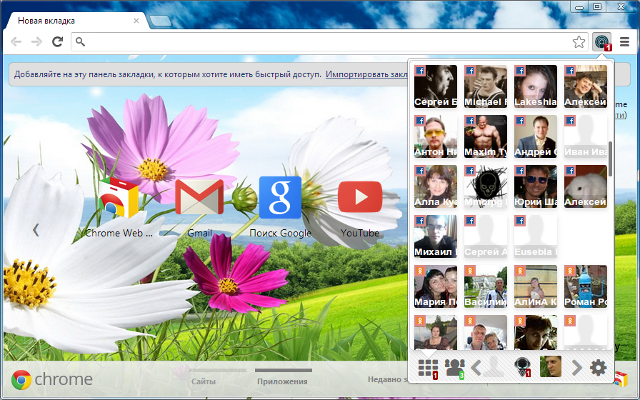Switch to the Приложения section
640x400 pixels.
coord(283,380)
